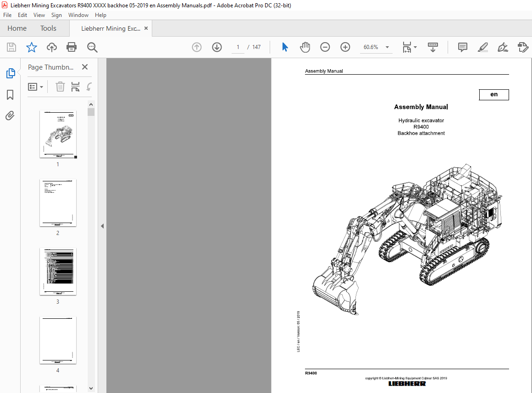532x393 pixels.
Task: Click the scrolling mode keyboard icon
Action: (x=433, y=47)
